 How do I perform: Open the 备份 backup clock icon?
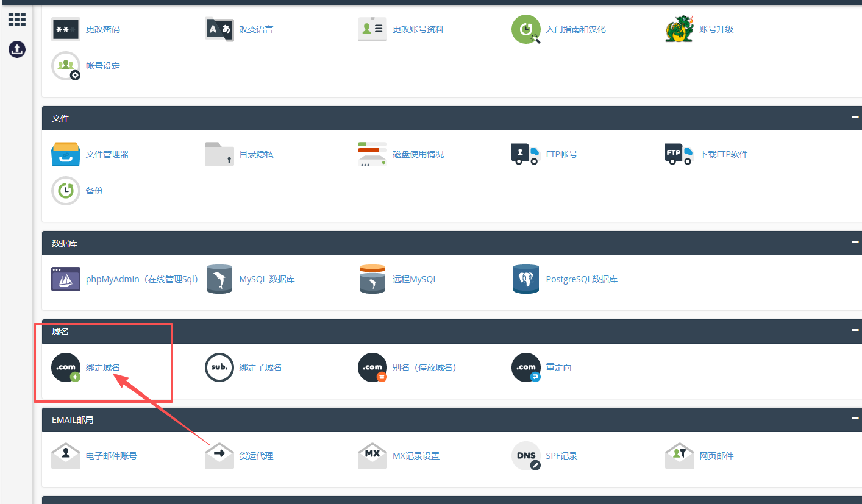coord(66,191)
